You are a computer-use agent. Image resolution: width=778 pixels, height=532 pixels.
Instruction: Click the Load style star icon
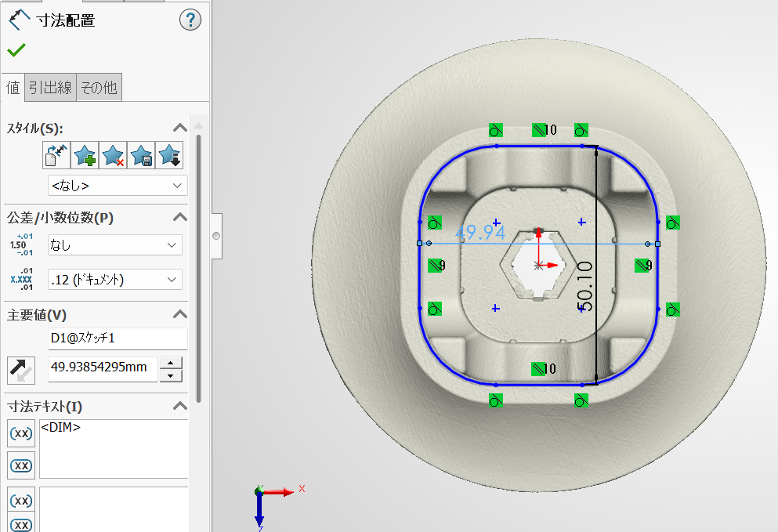169,155
